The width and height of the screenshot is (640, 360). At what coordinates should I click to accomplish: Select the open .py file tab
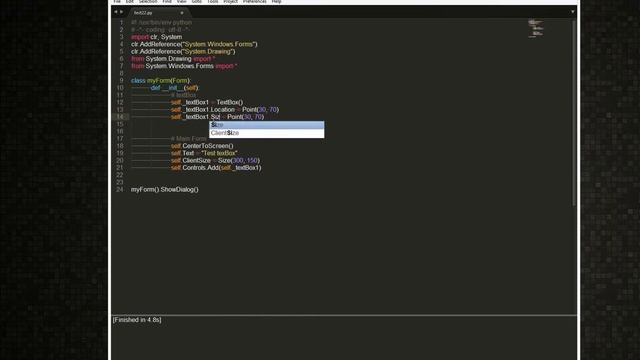(158, 13)
